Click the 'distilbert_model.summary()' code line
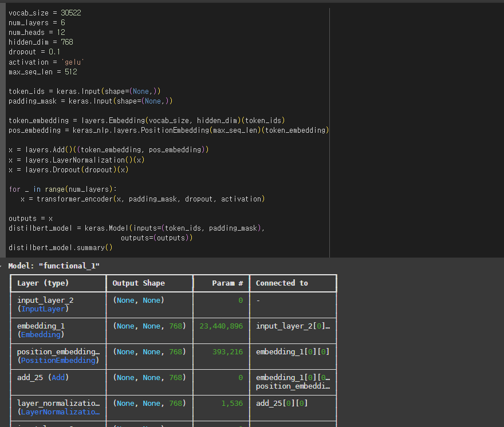This screenshot has width=504, height=427. click(61, 248)
